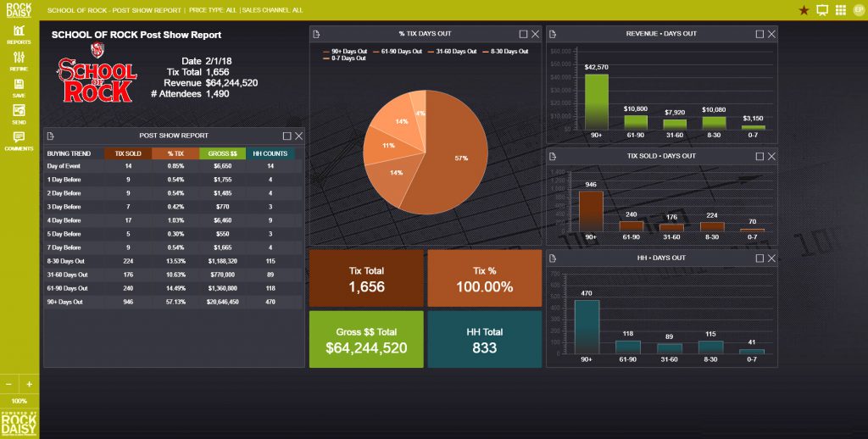Toggle 8-30 Days Out pie legend entry

coord(505,52)
